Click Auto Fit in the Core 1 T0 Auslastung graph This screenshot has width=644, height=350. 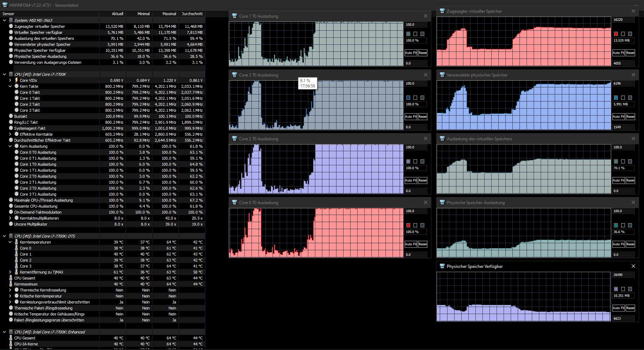coord(411,53)
